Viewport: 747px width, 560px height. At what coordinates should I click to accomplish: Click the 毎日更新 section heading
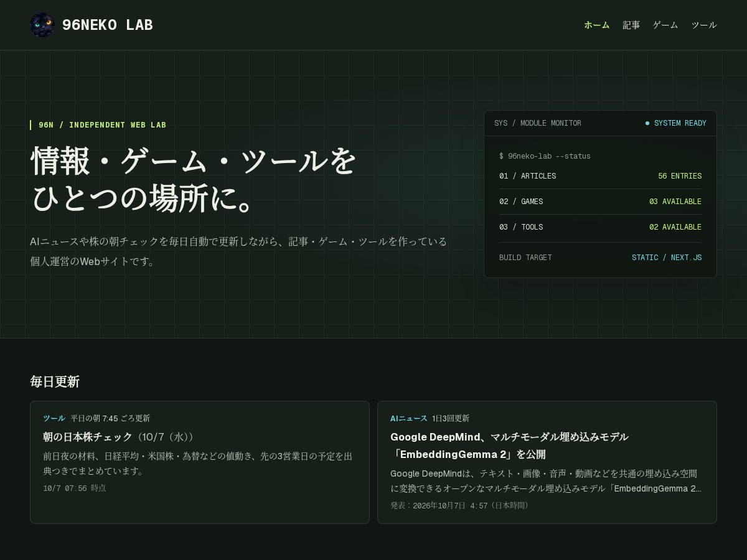click(55, 381)
